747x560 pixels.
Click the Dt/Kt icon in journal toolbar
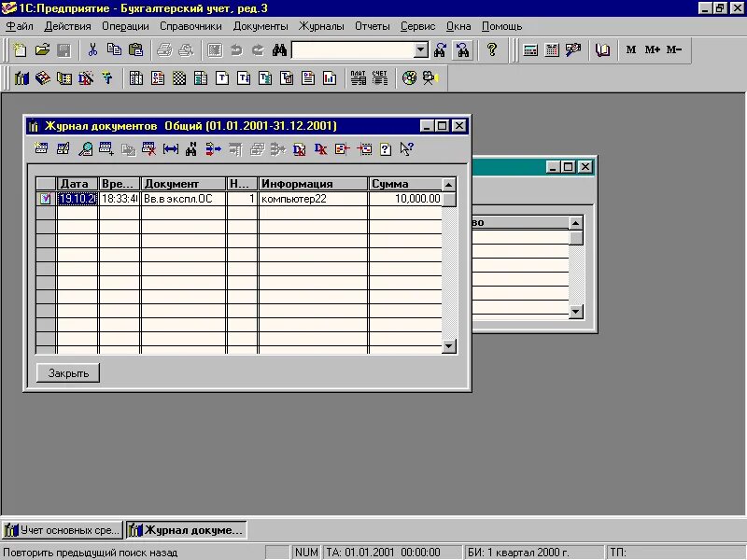pos(320,149)
